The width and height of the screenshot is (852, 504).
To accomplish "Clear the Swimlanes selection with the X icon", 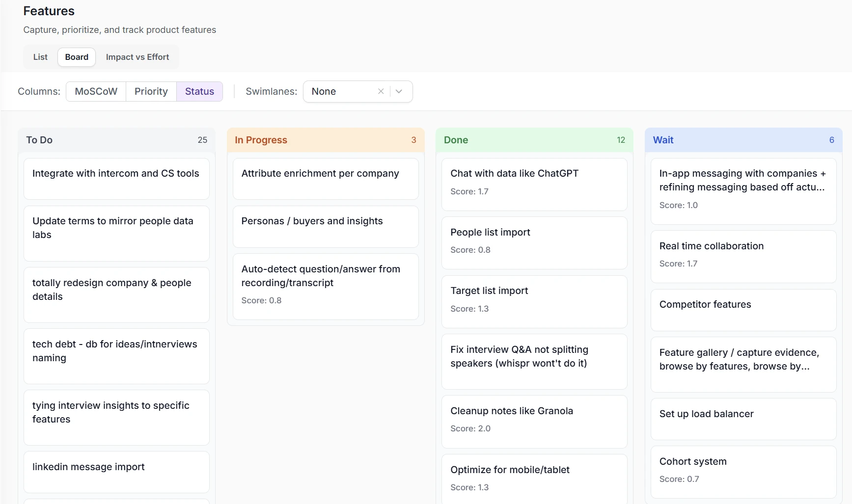I will coord(381,91).
